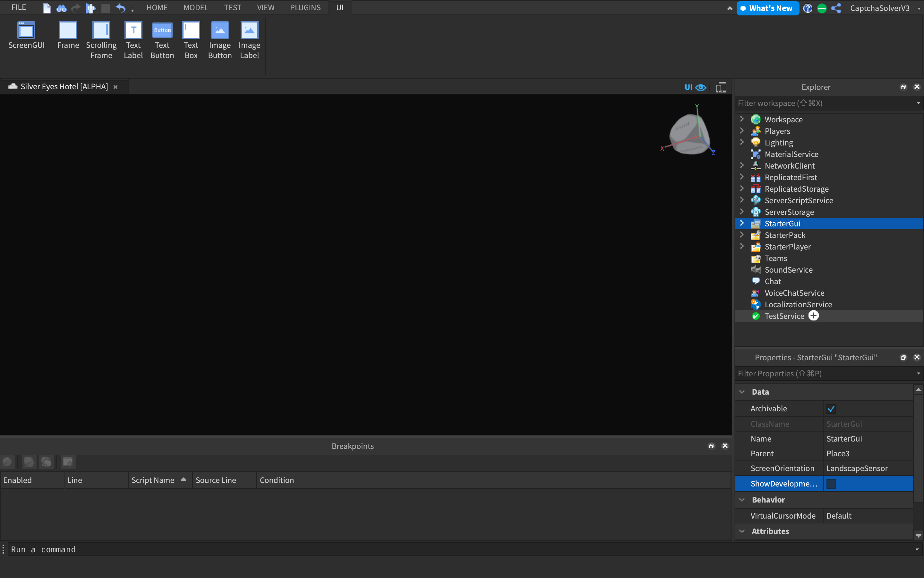The image size is (924, 578).
Task: Click the Properties panel scroll down arrow
Action: pos(918,536)
